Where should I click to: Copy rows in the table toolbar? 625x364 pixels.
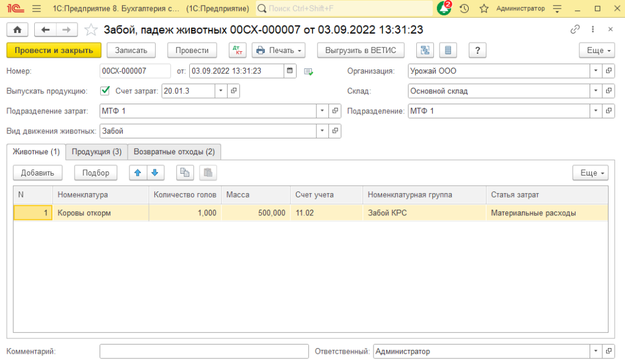point(185,173)
